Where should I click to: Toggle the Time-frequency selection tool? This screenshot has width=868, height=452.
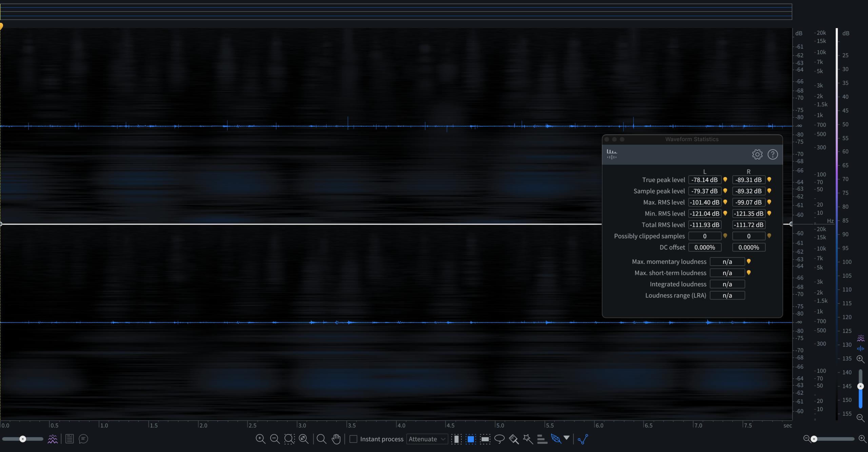(x=471, y=439)
